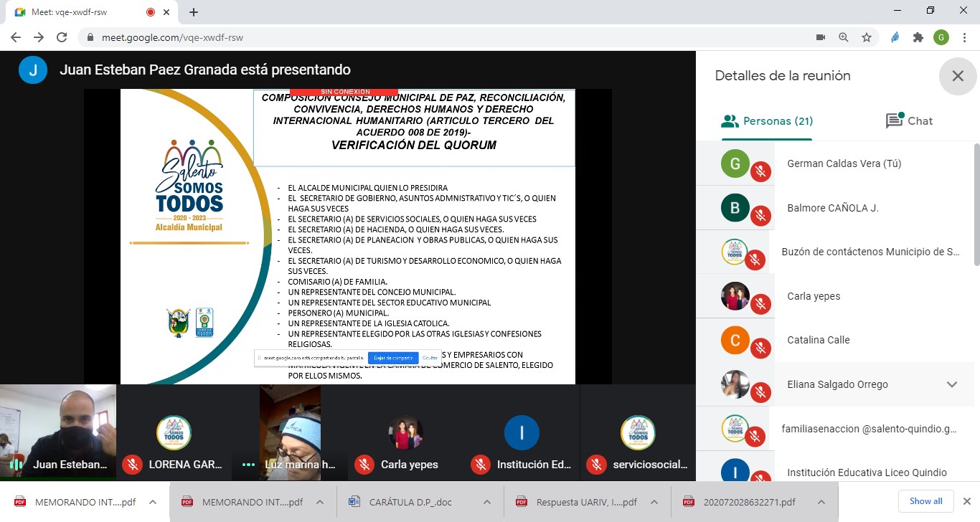Open the Chrome three-dot menu
Screen dimensions: 980x522
965,37
